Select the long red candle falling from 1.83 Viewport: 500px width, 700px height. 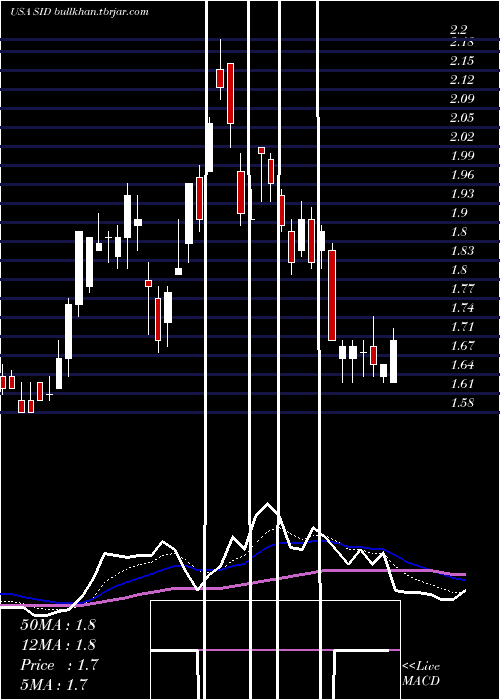pyautogui.click(x=332, y=295)
